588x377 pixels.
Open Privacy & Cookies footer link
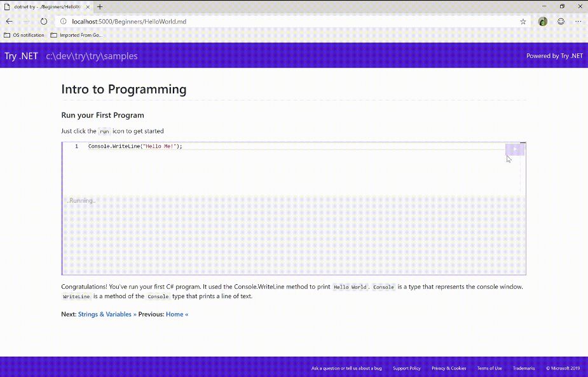pos(449,368)
